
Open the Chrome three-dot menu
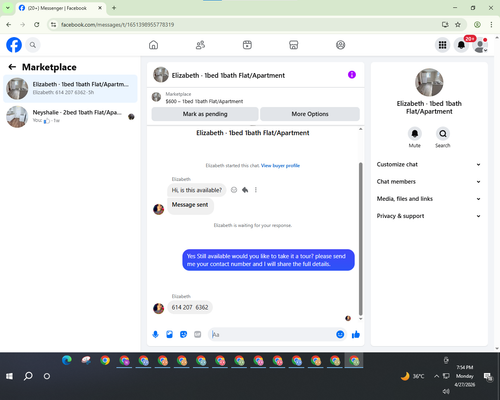coord(491,25)
